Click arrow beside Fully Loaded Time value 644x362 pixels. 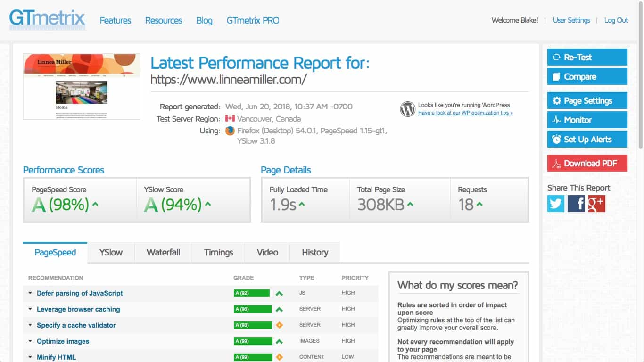[302, 205]
